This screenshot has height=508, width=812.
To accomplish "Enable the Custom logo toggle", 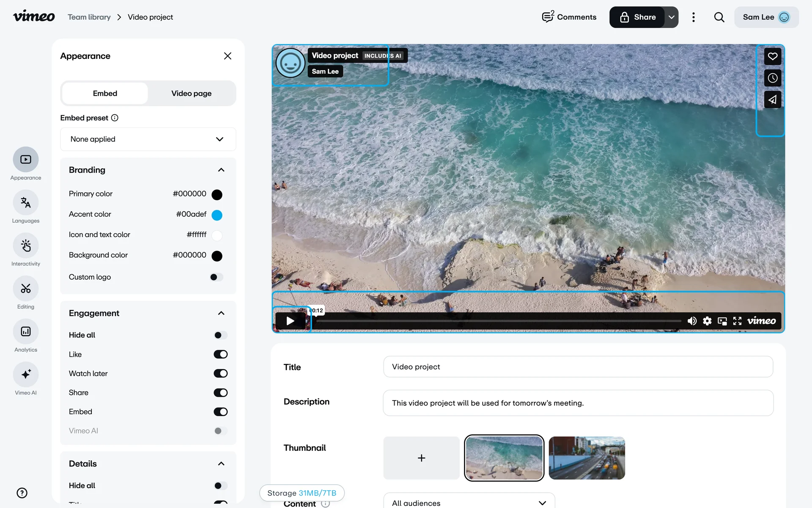I will pos(217,277).
